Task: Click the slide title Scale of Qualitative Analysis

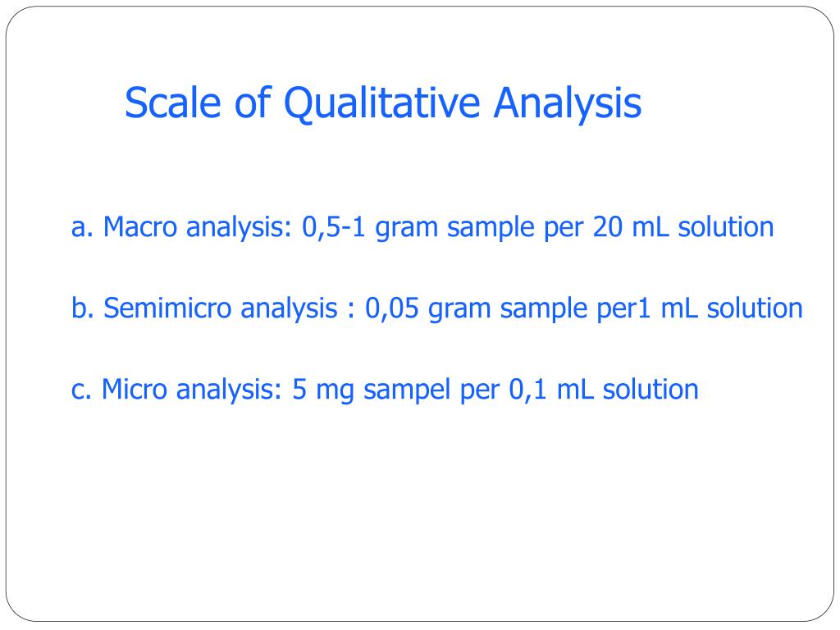Action: point(383,103)
